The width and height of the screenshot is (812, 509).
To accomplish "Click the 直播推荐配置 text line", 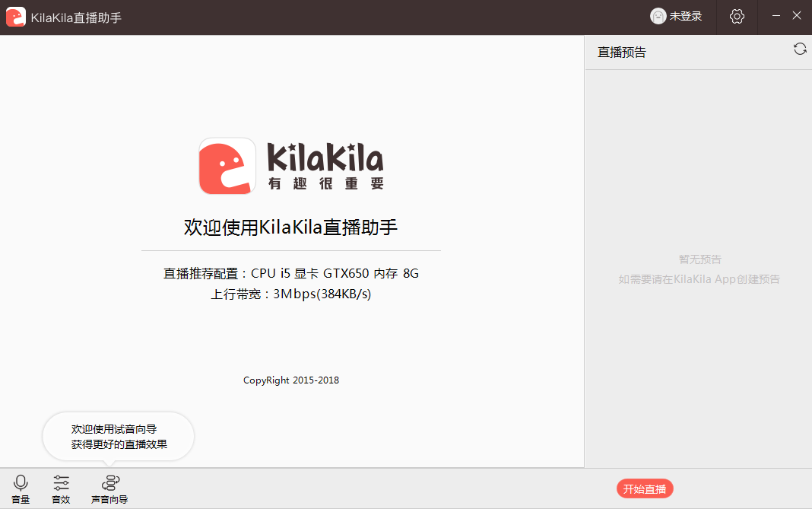I will point(290,273).
